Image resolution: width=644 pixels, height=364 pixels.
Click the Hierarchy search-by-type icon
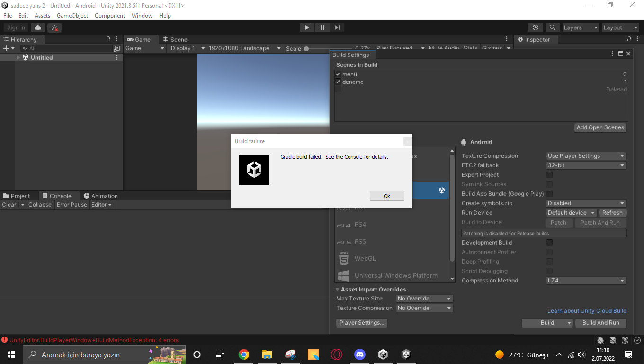pos(117,48)
